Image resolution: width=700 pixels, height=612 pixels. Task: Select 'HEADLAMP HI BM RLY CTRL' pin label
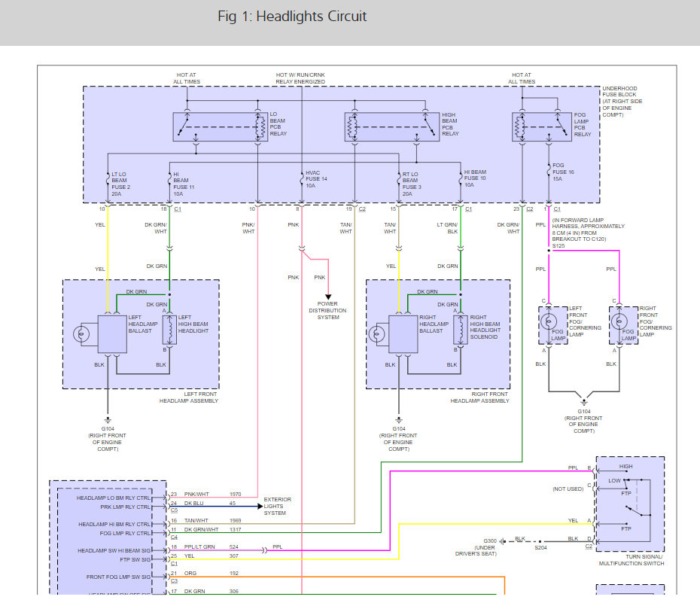tap(114, 524)
